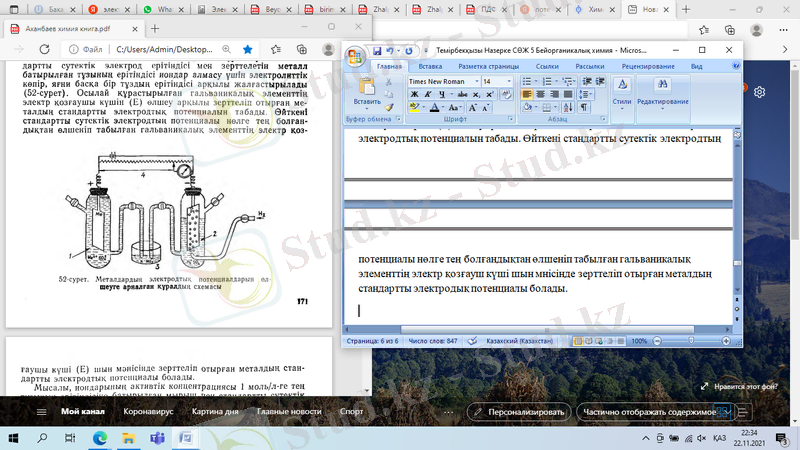Click the Undo arrow in Word's toolbar

click(x=390, y=50)
